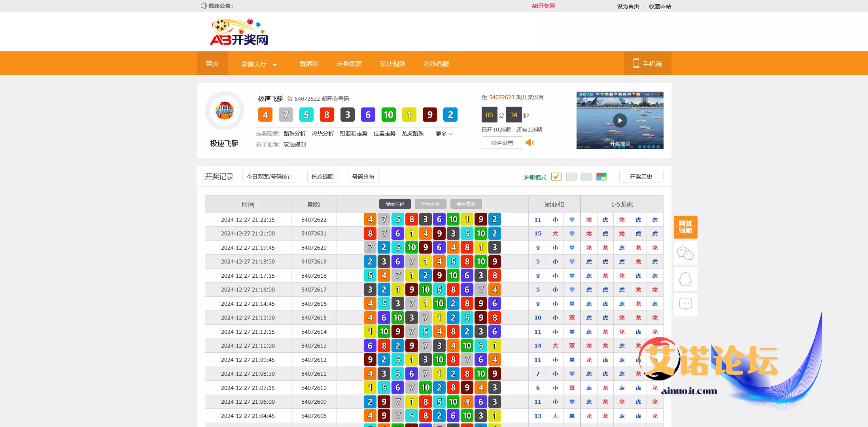The width and height of the screenshot is (868, 427).
Task: Toggle the orange speaker sound icon
Action: click(530, 143)
